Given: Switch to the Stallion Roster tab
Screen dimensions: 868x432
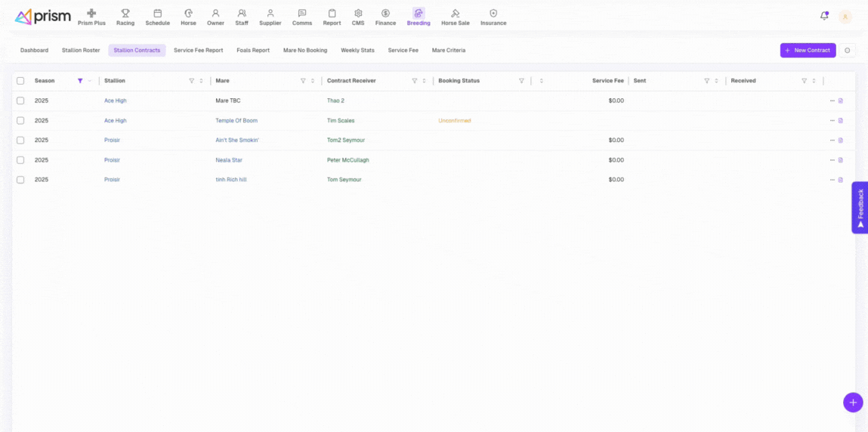Looking at the screenshot, I should point(81,51).
